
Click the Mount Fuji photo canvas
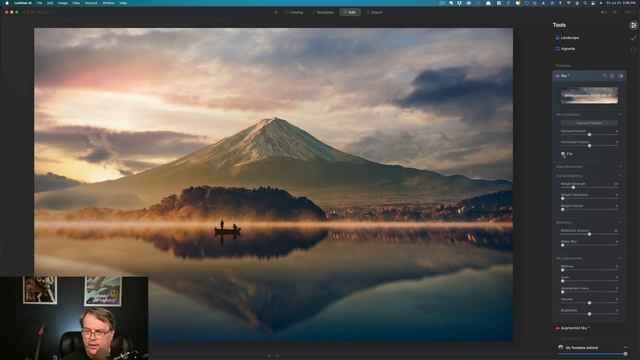pyautogui.click(x=273, y=184)
